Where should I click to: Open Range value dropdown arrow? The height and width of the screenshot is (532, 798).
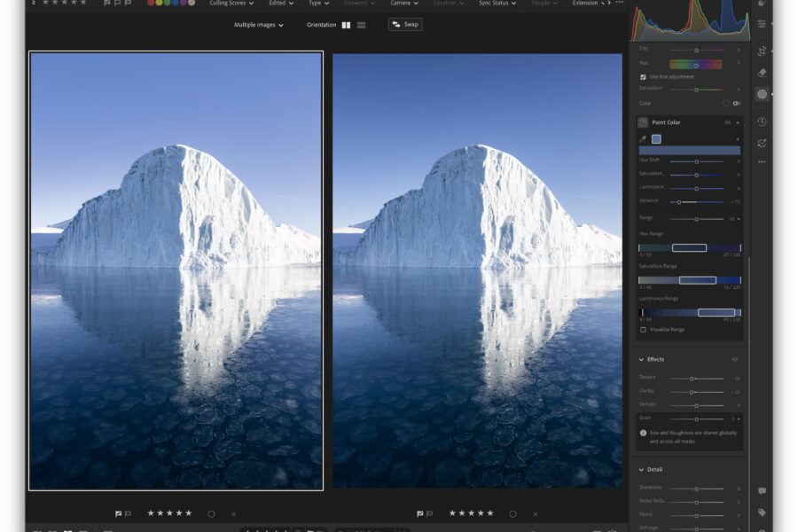(739, 219)
